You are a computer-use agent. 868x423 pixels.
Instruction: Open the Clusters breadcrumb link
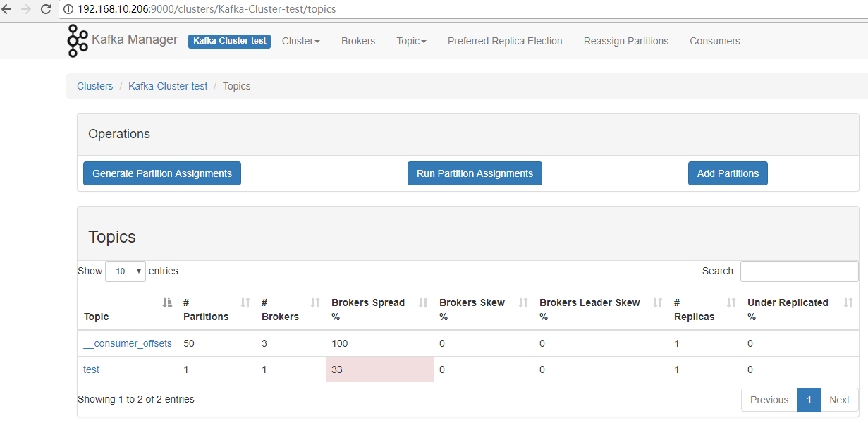tap(94, 86)
